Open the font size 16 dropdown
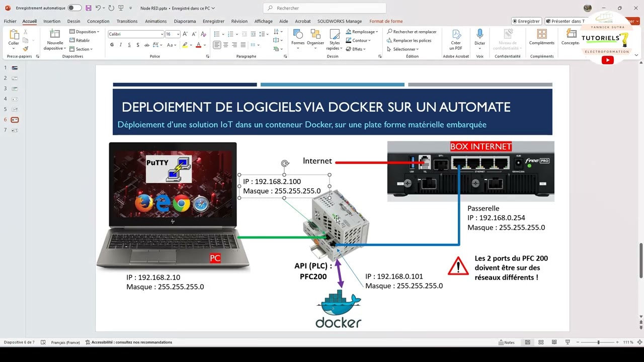This screenshot has height=362, width=644. click(x=173, y=34)
